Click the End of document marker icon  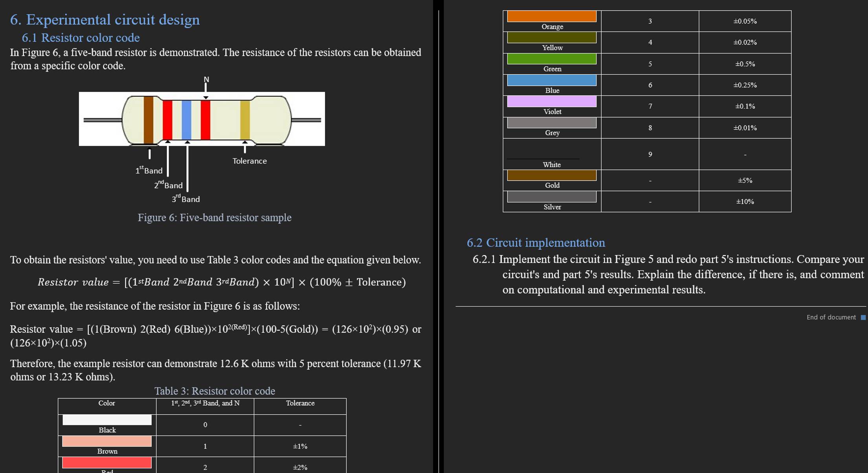point(862,317)
